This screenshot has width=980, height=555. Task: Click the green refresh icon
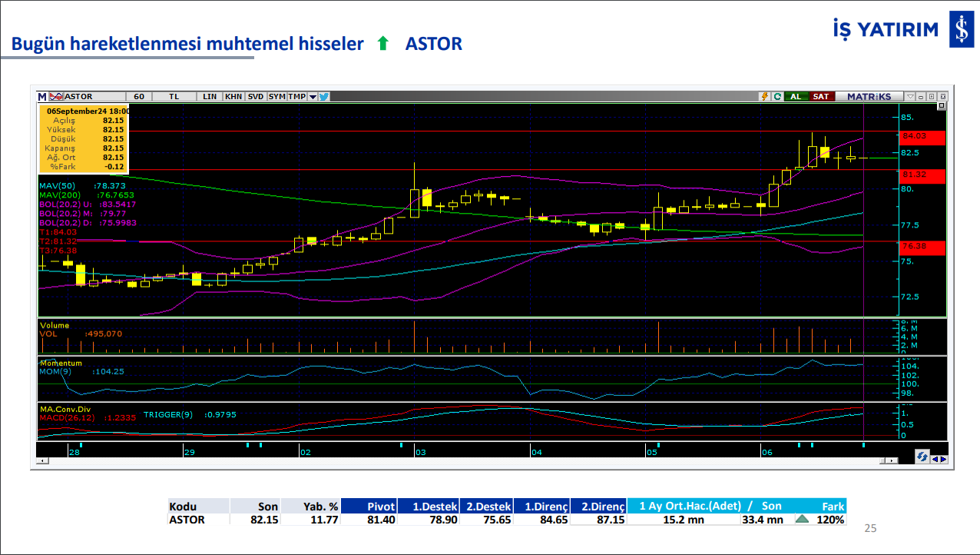click(777, 97)
